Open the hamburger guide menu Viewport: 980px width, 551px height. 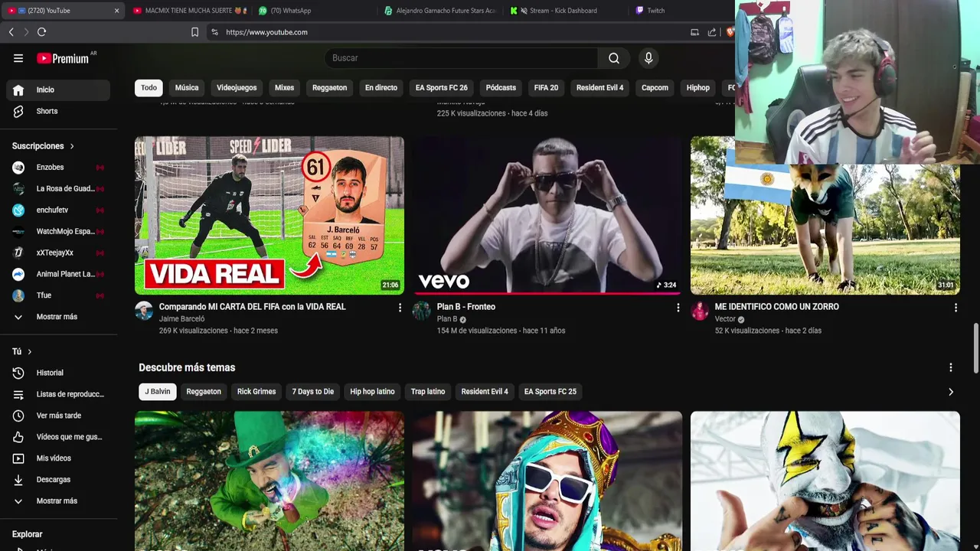click(18, 58)
